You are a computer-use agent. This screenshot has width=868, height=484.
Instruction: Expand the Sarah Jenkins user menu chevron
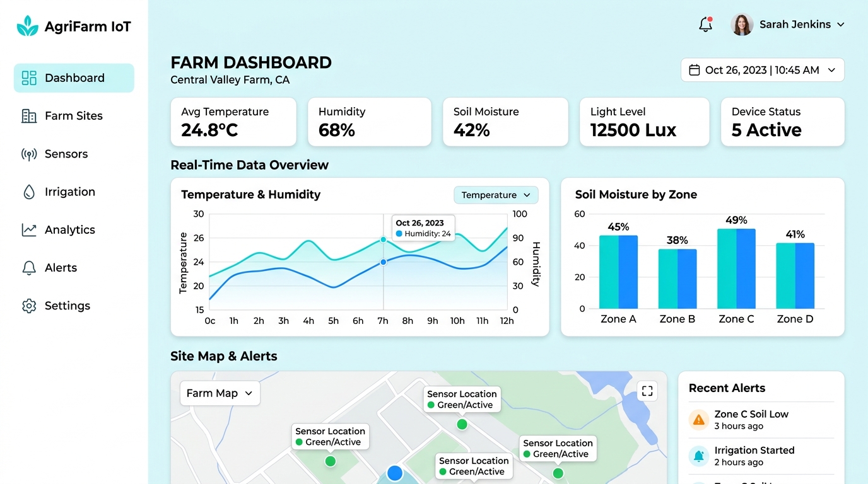pos(840,25)
